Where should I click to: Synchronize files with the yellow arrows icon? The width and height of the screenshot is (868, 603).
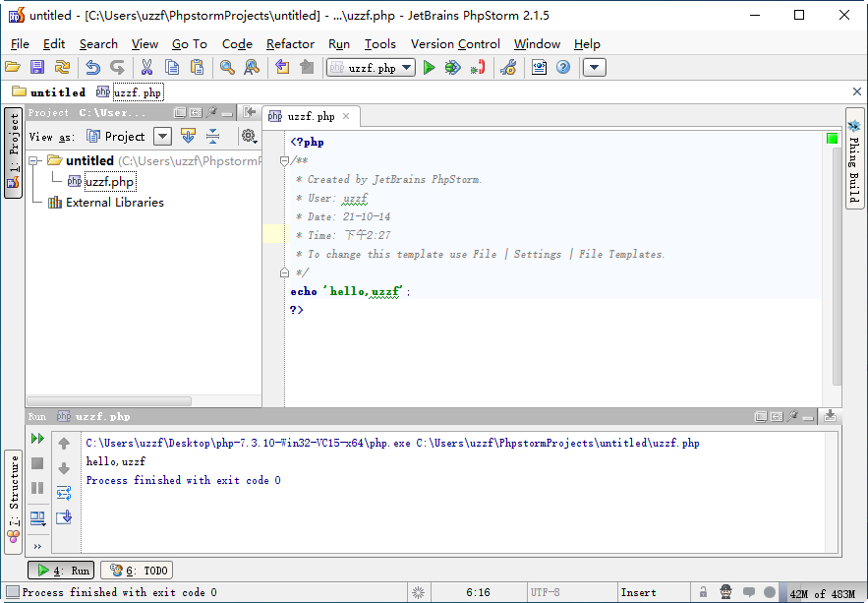pos(62,68)
